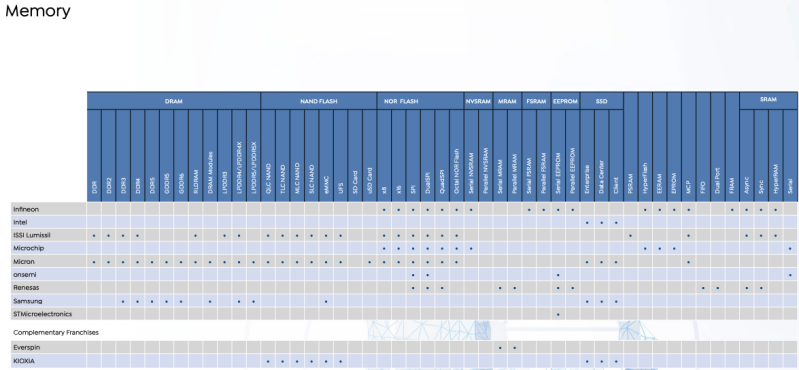799x370 pixels.
Task: Click the HyperRAM column header
Action: tap(776, 155)
